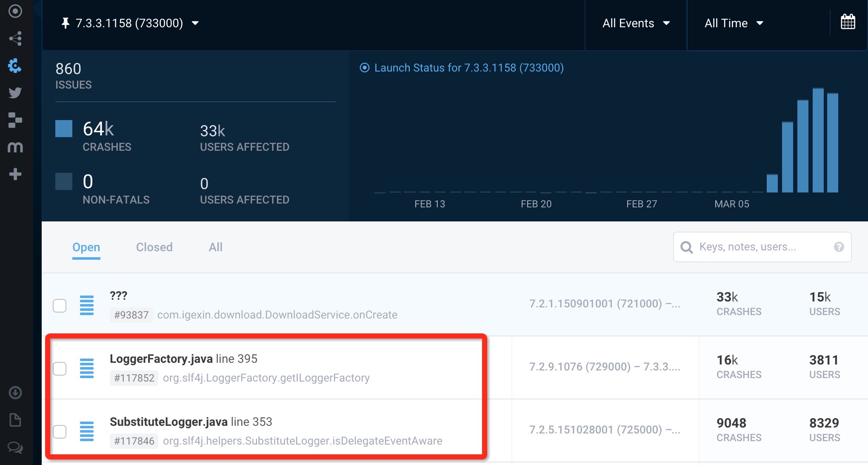Tick the SubstituteLogger.java issue checkbox
Screen dimensions: 868x465
(60, 431)
